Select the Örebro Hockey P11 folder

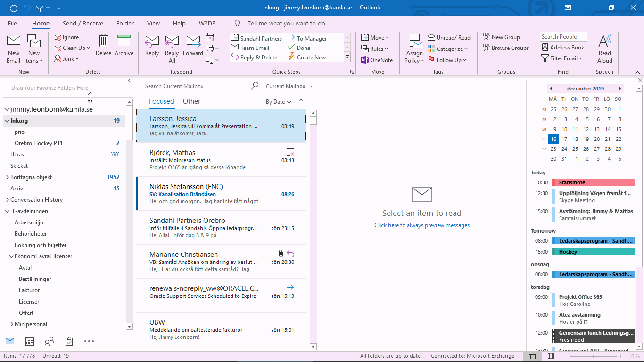pyautogui.click(x=39, y=143)
